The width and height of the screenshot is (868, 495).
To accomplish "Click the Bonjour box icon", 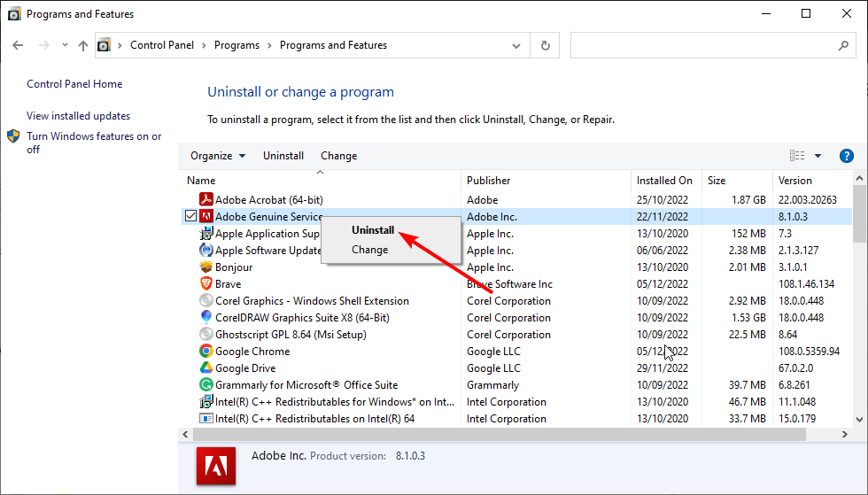I will tap(205, 267).
